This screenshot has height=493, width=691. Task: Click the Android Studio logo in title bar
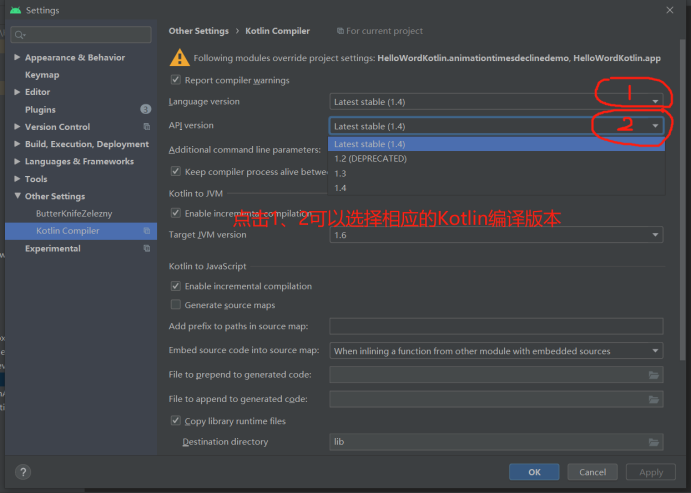15,10
